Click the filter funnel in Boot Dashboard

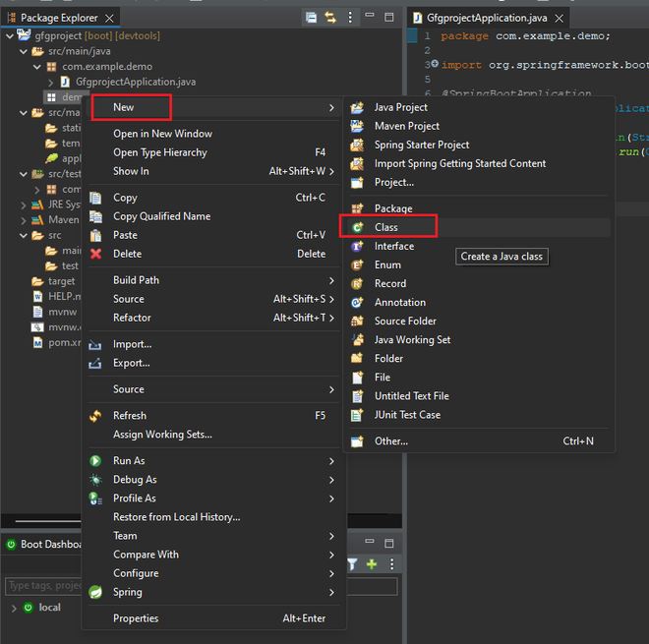(x=353, y=564)
